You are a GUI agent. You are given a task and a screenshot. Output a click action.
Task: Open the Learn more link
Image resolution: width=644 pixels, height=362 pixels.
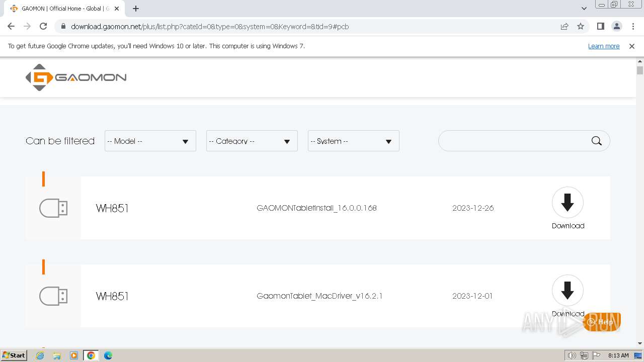click(604, 46)
